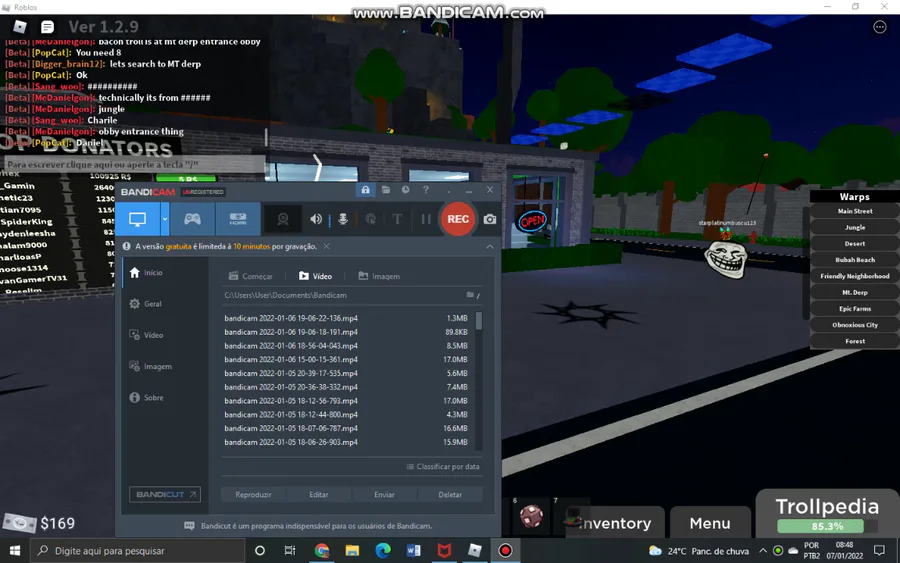Open Bandicam help question mark
This screenshot has height=563, width=900.
(426, 190)
